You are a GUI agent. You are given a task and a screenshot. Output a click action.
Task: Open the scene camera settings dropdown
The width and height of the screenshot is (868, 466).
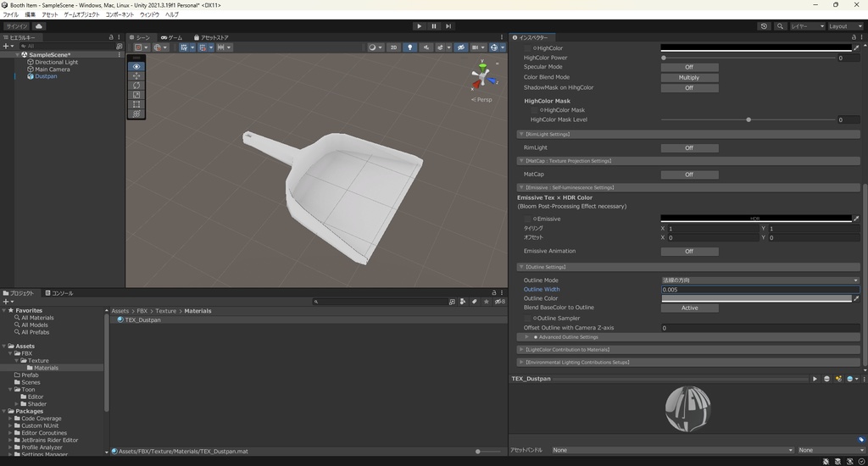(477, 47)
